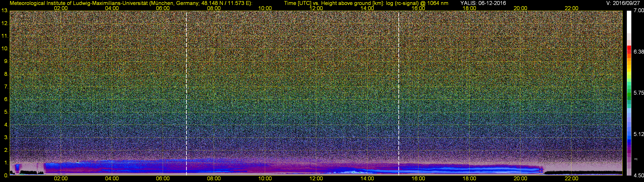Click the 5 km height axis label

(6, 112)
